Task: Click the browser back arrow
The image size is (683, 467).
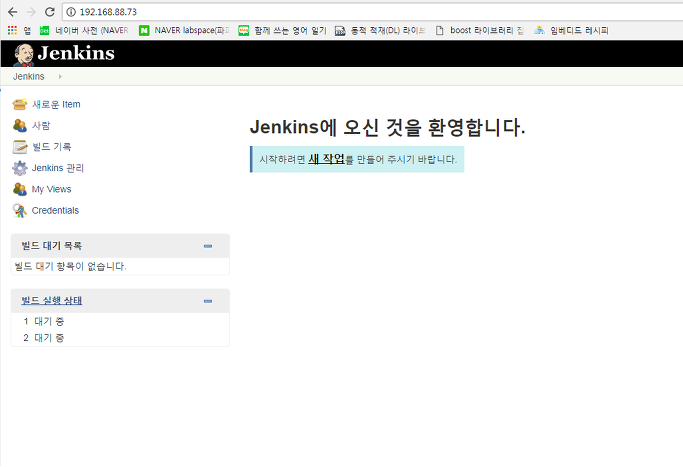Action: tap(13, 12)
